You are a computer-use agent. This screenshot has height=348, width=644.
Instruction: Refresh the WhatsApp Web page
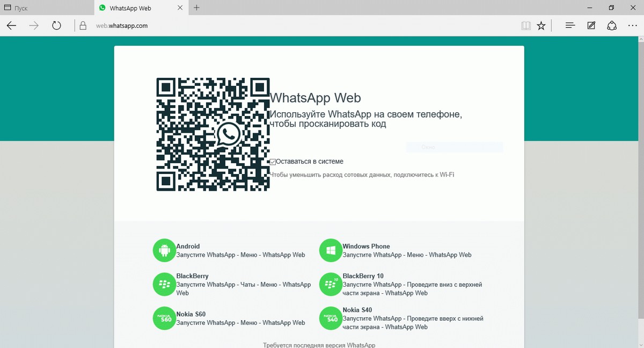[56, 25]
